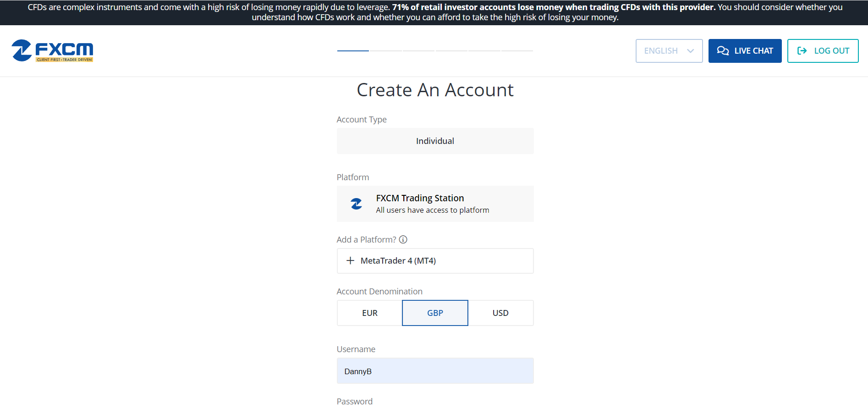
Task: Start a LIVE CHAT session
Action: click(745, 51)
